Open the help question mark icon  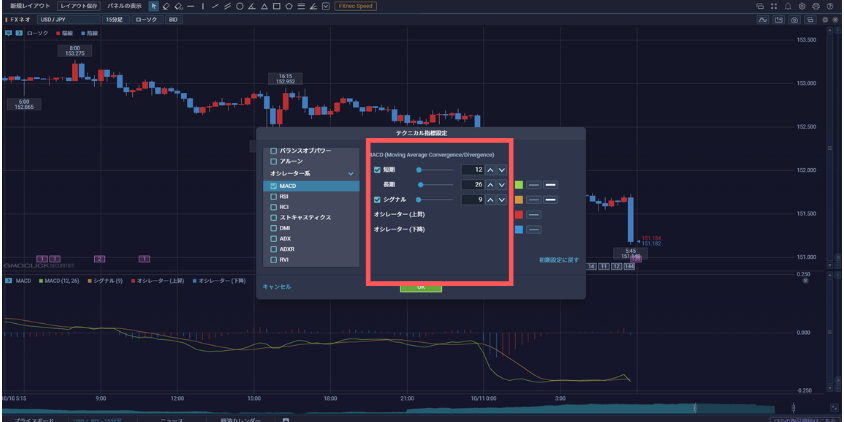[x=830, y=6]
